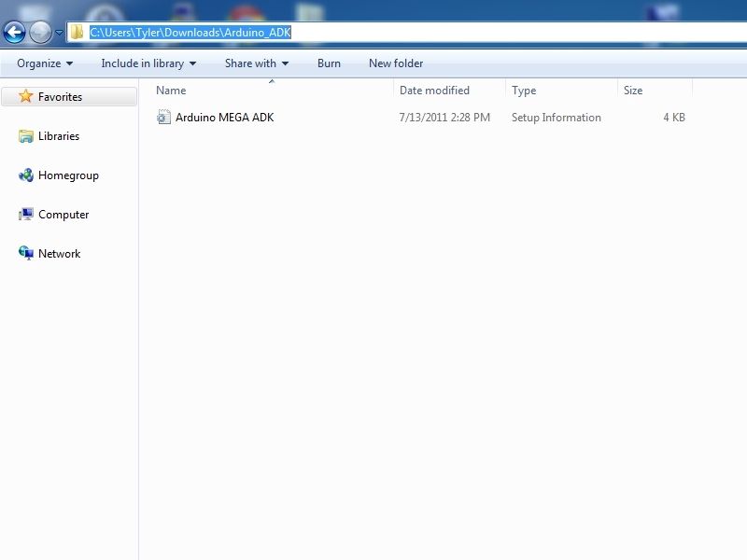The image size is (747, 560).
Task: Click the date 7/13/2011 2:28 PM
Action: pyautogui.click(x=444, y=118)
